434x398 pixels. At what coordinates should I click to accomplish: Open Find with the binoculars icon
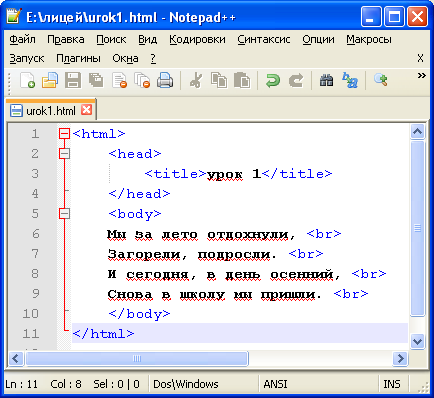(x=327, y=80)
